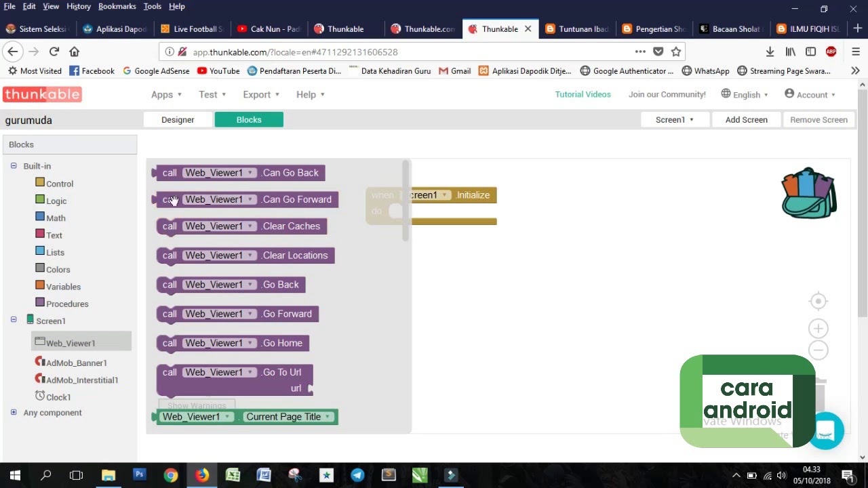Switch to Live Football browser tab
This screenshot has height=488, width=868.
(x=192, y=28)
